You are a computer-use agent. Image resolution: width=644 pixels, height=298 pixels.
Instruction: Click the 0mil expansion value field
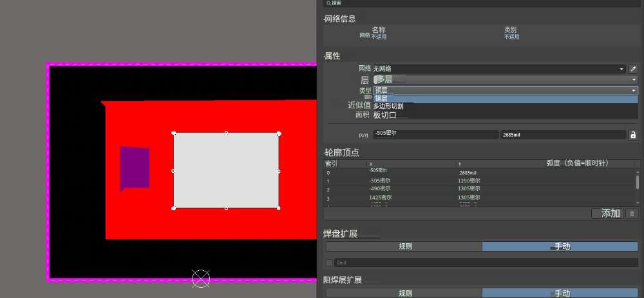click(486, 263)
